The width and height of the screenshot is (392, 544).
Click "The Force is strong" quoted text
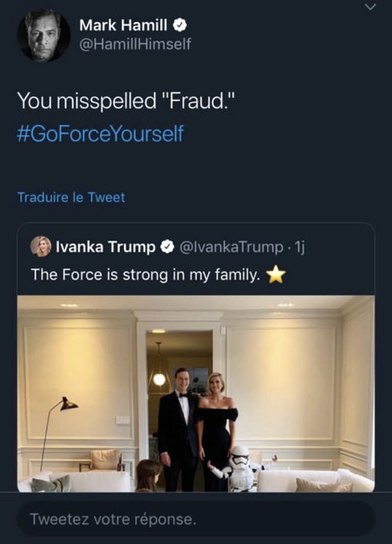click(145, 275)
